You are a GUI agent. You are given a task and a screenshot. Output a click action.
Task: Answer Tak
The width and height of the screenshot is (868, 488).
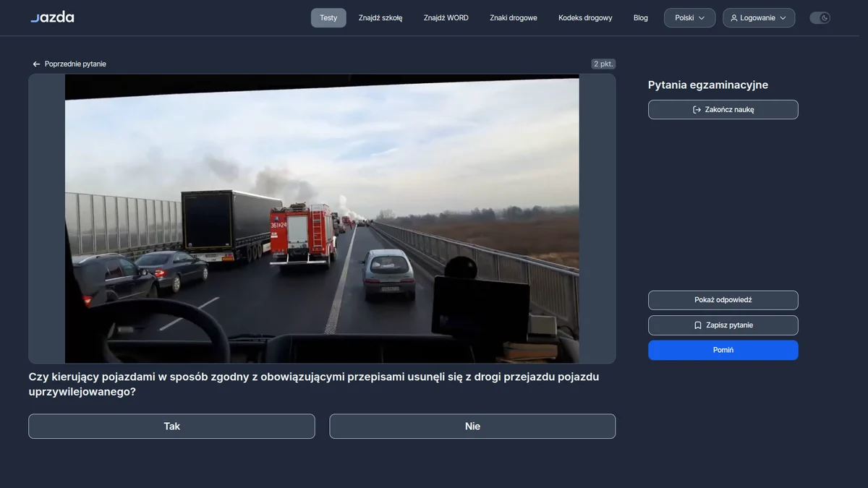coord(171,427)
